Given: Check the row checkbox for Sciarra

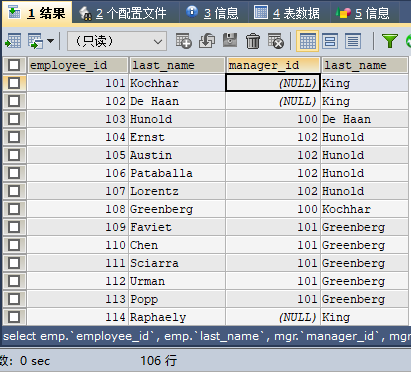Looking at the screenshot, I should point(14,263).
